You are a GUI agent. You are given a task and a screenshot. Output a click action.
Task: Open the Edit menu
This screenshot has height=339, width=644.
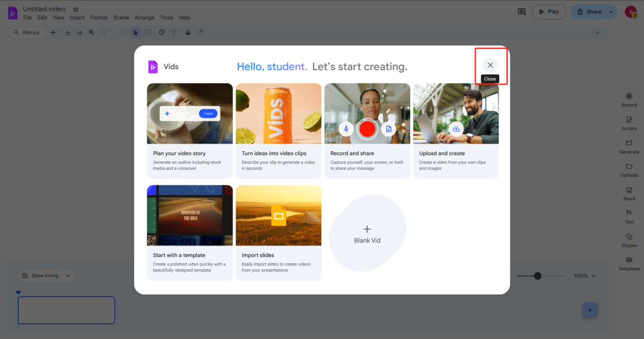pyautogui.click(x=42, y=18)
